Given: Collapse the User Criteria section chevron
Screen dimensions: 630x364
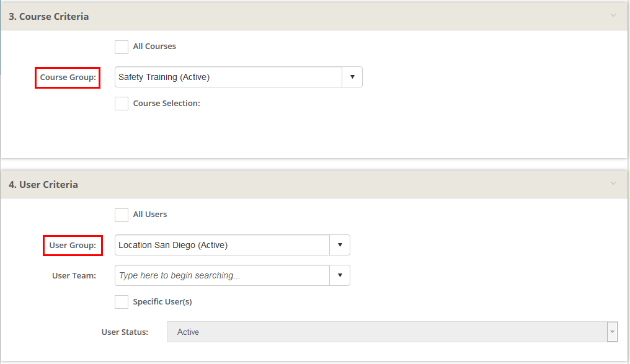Looking at the screenshot, I should 613,184.
